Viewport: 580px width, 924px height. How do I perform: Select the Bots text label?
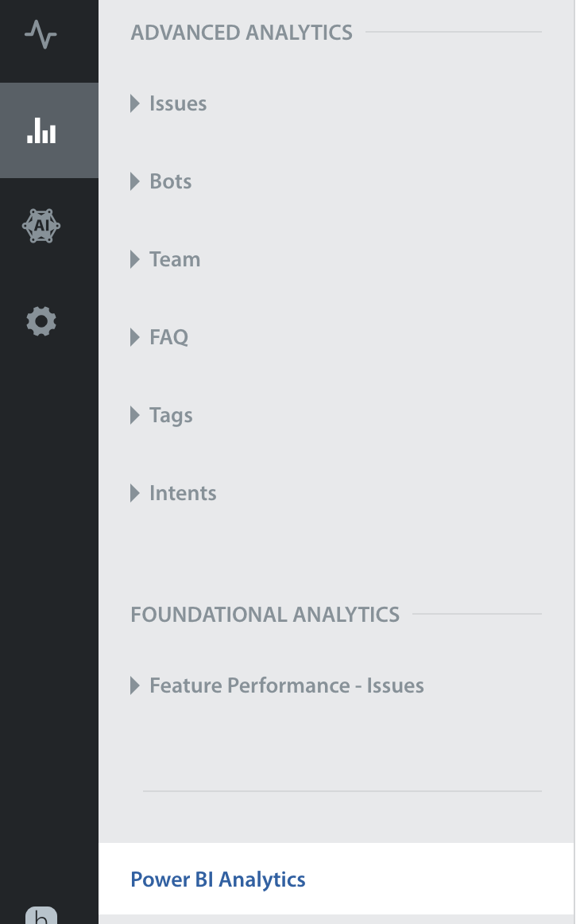(x=170, y=181)
